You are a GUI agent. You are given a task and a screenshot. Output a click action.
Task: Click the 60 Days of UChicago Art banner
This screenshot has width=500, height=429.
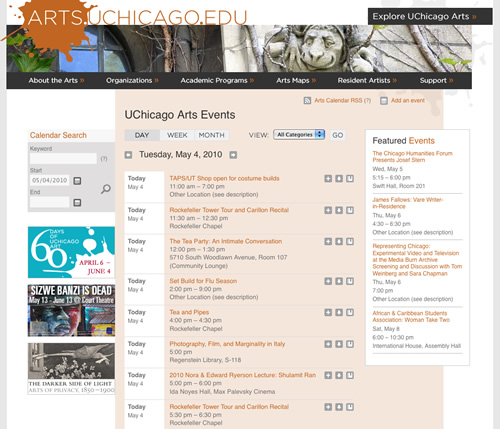71,252
